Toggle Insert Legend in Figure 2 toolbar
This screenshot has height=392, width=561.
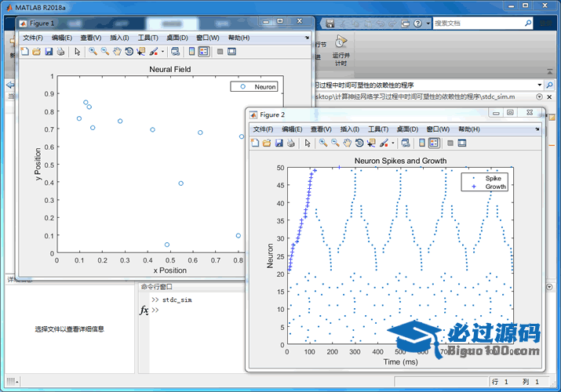click(x=434, y=143)
